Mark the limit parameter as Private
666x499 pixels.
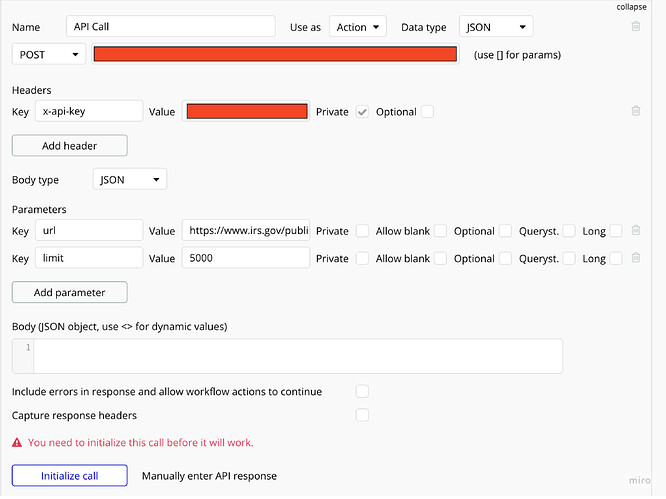pos(363,258)
